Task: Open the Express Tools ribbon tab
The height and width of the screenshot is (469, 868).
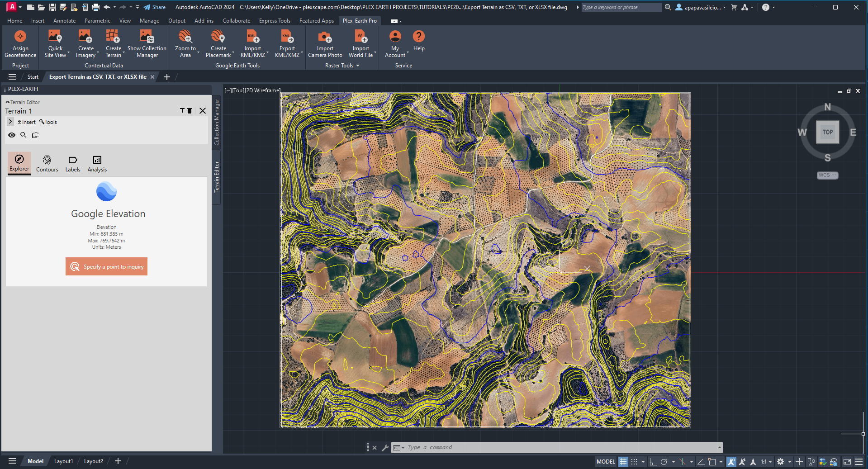Action: [x=275, y=21]
